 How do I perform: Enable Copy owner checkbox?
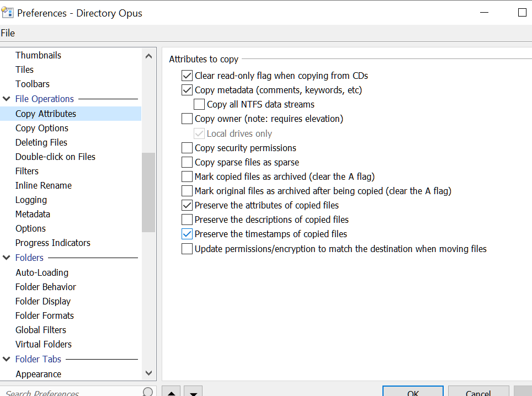click(x=187, y=119)
